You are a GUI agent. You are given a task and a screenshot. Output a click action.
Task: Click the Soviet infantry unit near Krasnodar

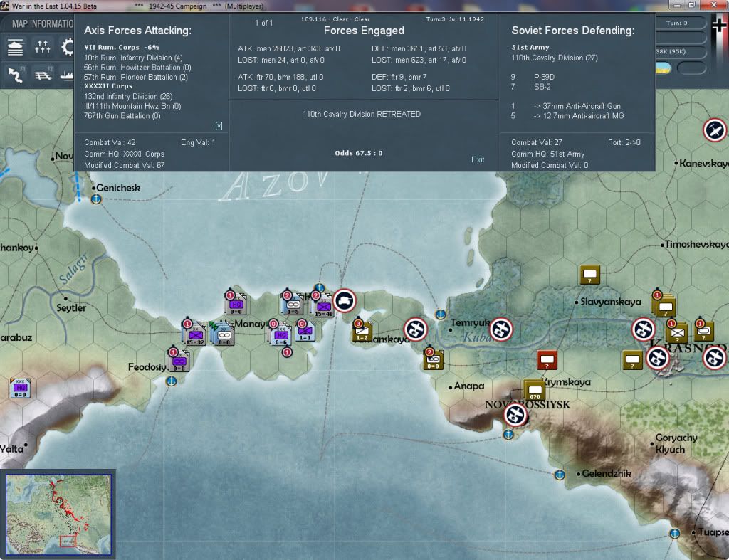677,332
